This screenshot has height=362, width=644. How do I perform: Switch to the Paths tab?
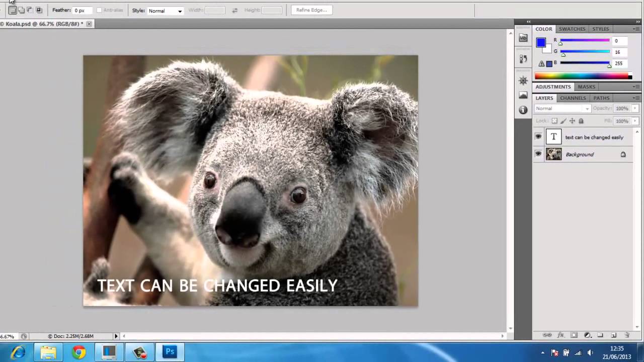pyautogui.click(x=602, y=98)
